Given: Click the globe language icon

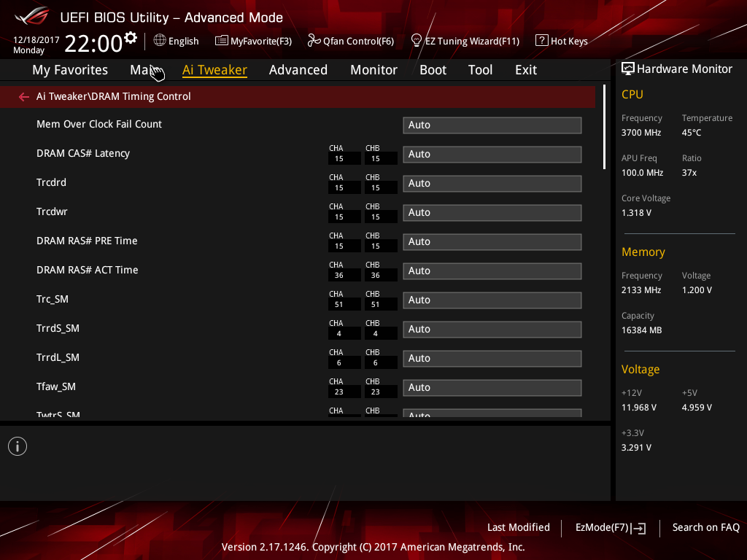Looking at the screenshot, I should pyautogui.click(x=160, y=41).
